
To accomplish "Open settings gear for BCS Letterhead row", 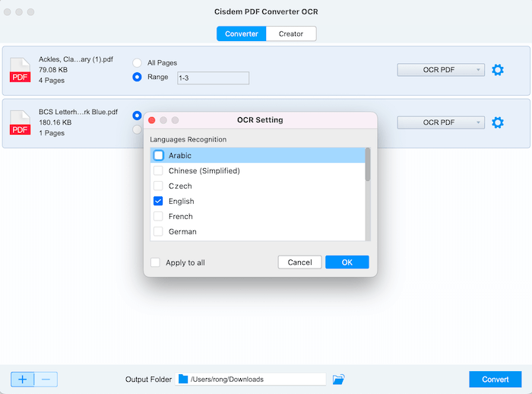I will coord(497,122).
